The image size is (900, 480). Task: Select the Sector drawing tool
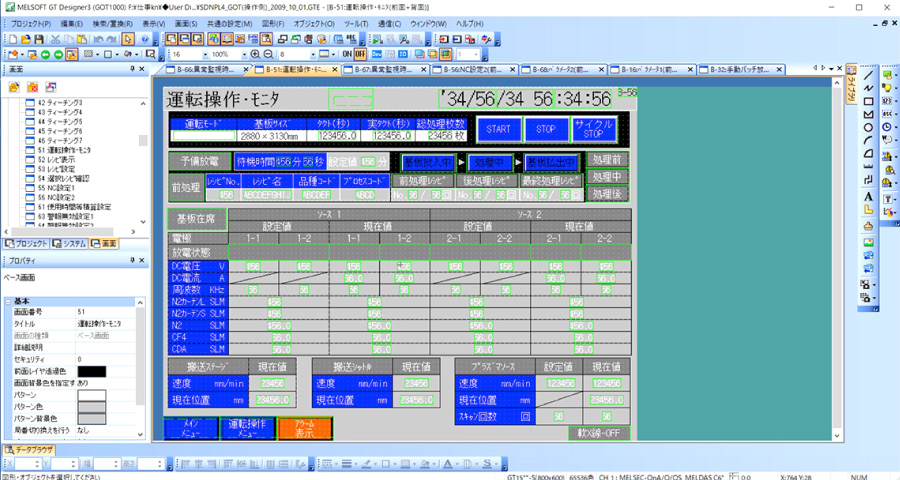click(868, 154)
